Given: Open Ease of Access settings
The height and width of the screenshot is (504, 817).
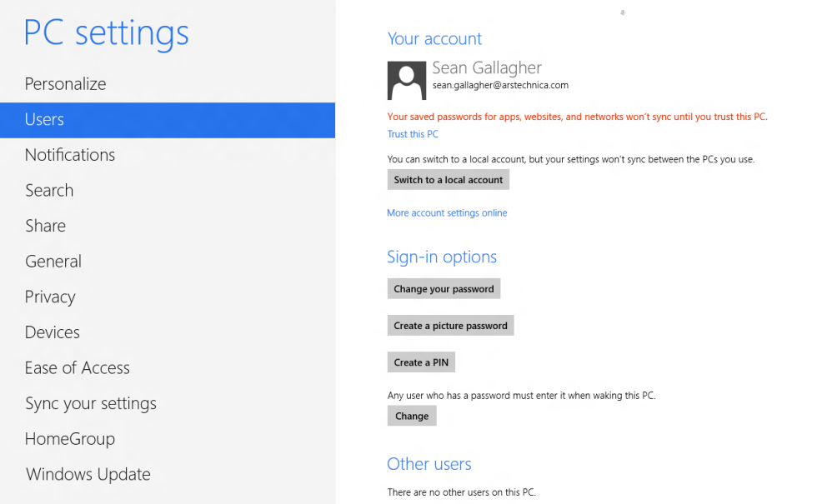Looking at the screenshot, I should click(77, 367).
